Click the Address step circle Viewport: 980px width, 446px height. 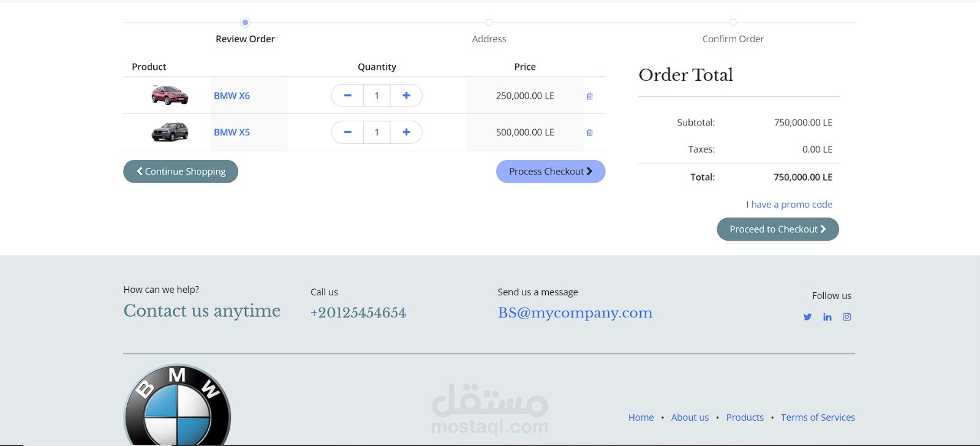pyautogui.click(x=489, y=23)
